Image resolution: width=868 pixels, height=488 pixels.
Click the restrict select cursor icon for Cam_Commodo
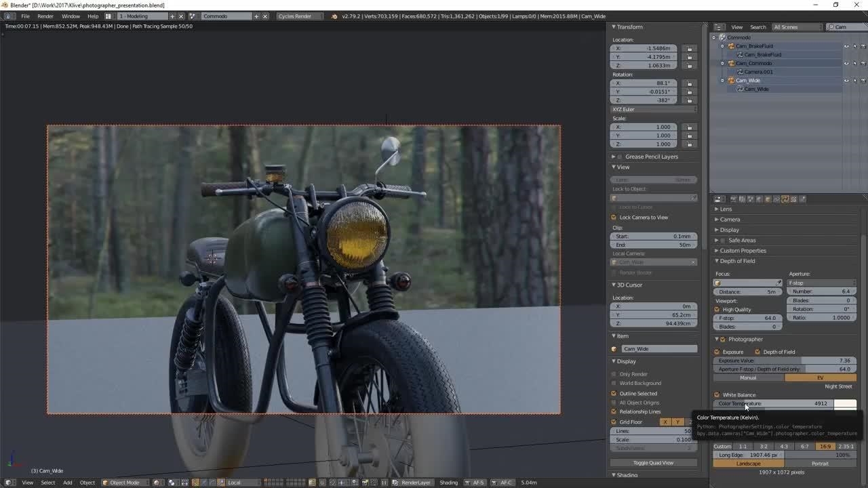[854, 64]
